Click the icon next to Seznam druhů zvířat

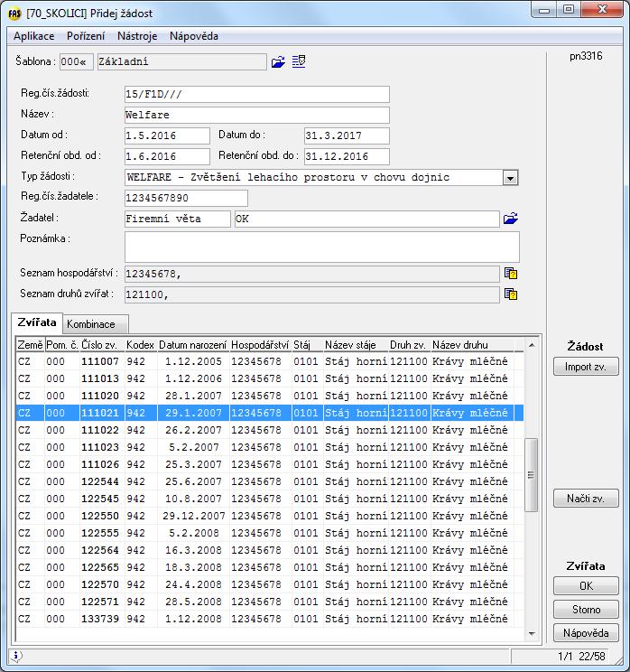point(511,294)
